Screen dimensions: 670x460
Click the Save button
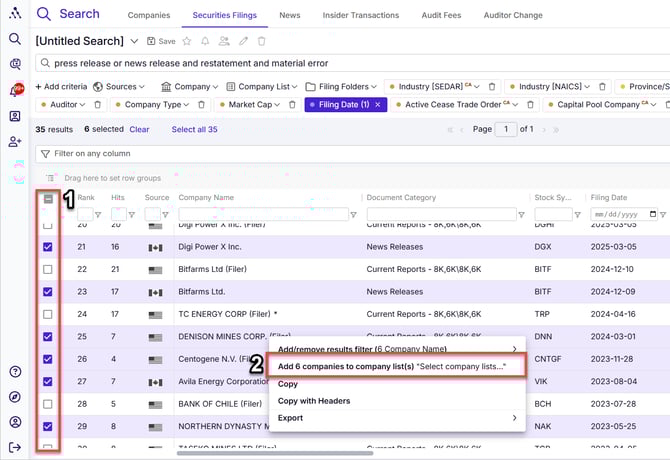point(161,41)
